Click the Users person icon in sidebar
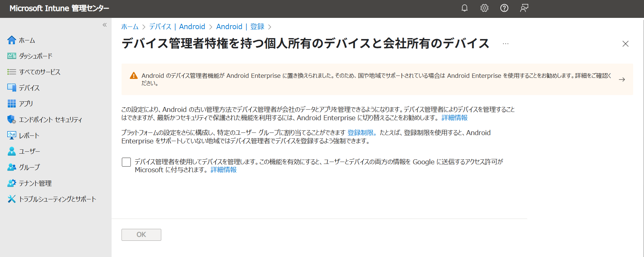644x257 pixels. pyautogui.click(x=12, y=151)
